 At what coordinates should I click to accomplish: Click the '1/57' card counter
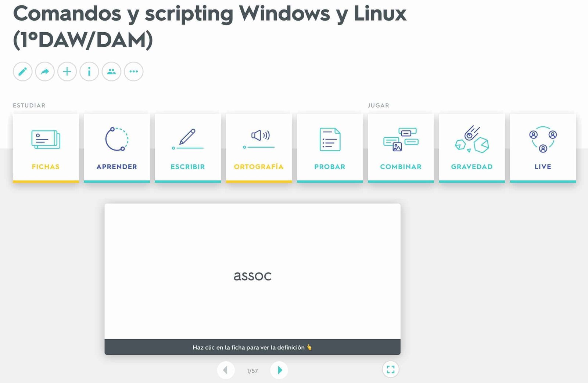point(252,371)
